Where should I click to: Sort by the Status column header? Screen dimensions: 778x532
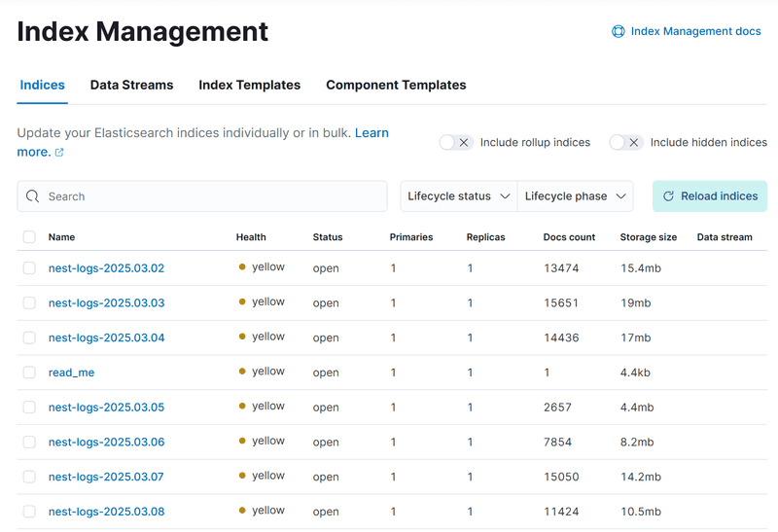328,237
